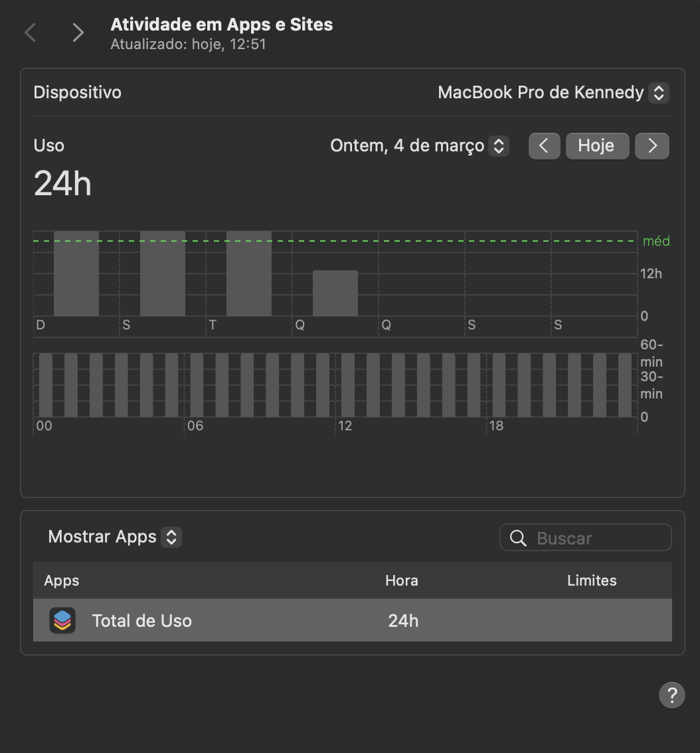
Task: Go back using the left chevron arrow
Action: (30, 33)
